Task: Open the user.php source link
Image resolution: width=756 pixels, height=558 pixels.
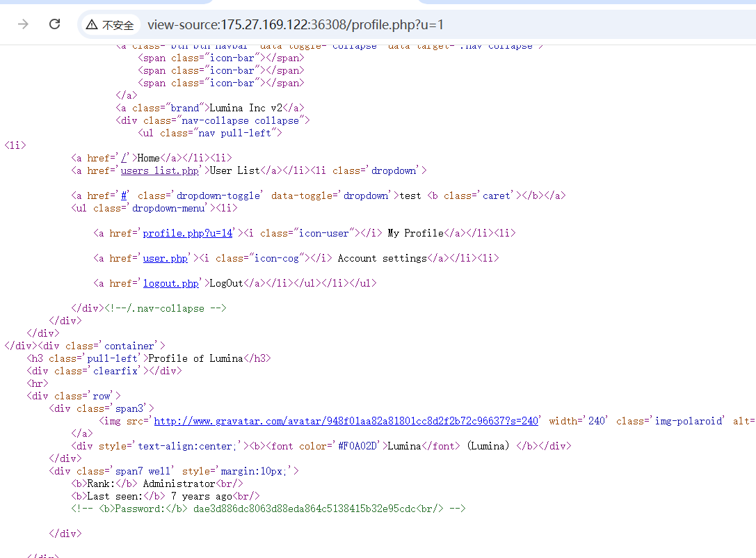Action: [166, 258]
